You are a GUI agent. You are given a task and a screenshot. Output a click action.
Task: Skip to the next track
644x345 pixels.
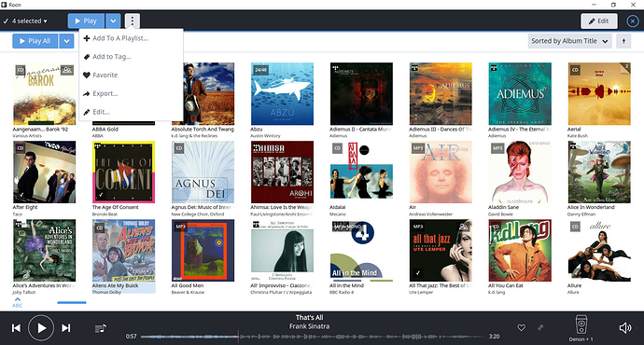pos(65,328)
